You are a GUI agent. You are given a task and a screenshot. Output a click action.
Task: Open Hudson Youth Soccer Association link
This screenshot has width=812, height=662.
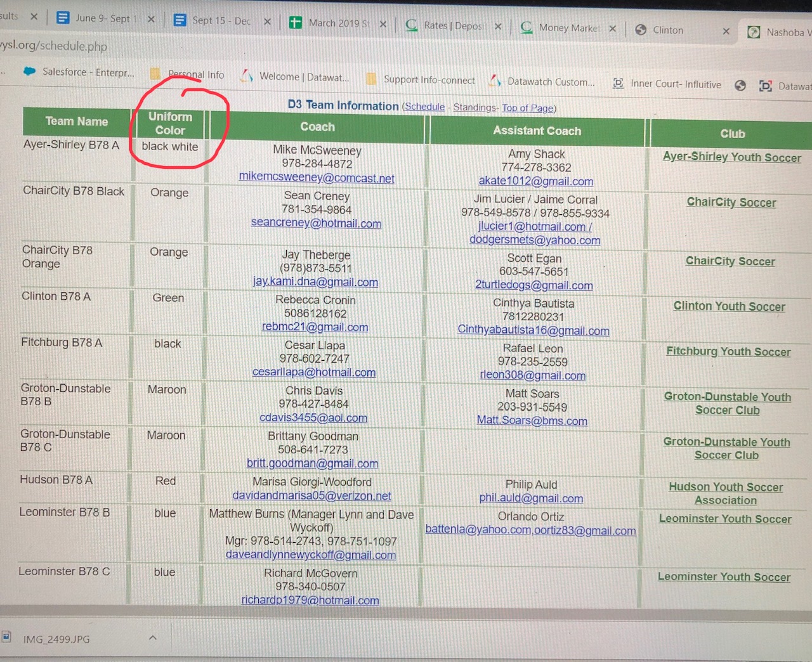click(x=726, y=493)
